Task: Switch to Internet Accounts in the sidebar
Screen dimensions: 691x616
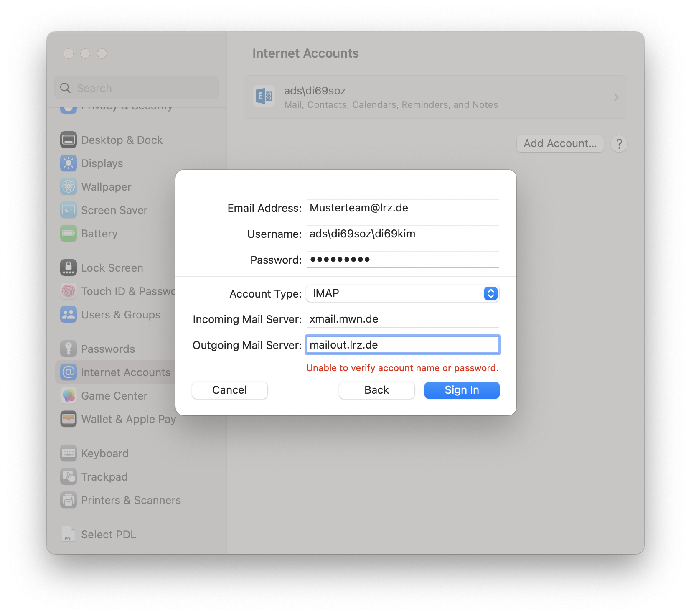Action: pos(125,372)
